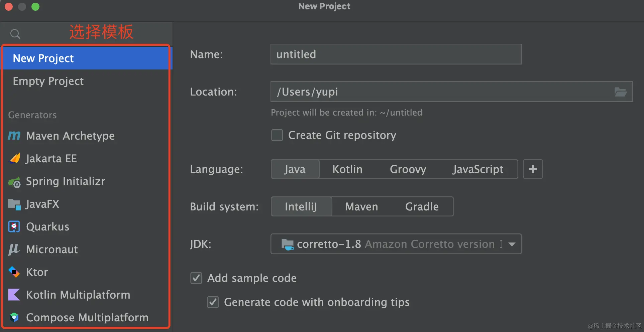
Task: Click the Spring Initializr icon
Action: pos(14,182)
